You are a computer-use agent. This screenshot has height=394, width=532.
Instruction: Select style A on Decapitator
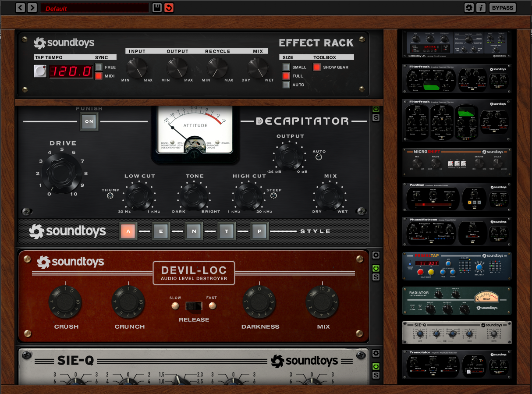click(128, 231)
